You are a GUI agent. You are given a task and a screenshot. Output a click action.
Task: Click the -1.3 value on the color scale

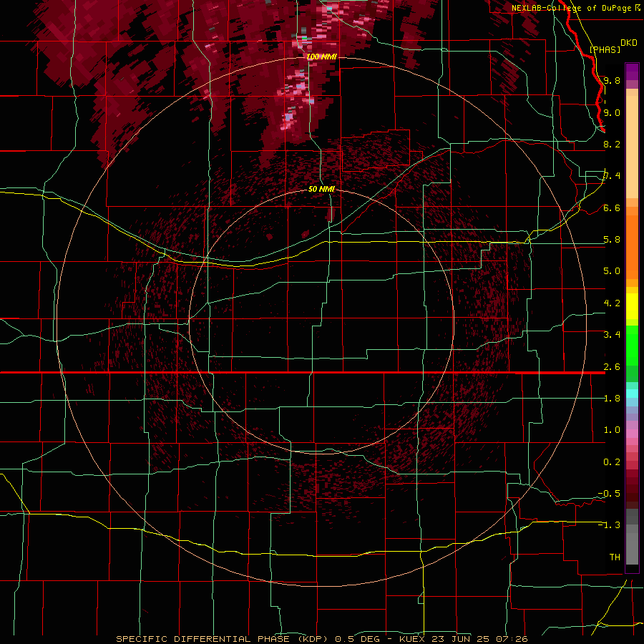[609, 525]
